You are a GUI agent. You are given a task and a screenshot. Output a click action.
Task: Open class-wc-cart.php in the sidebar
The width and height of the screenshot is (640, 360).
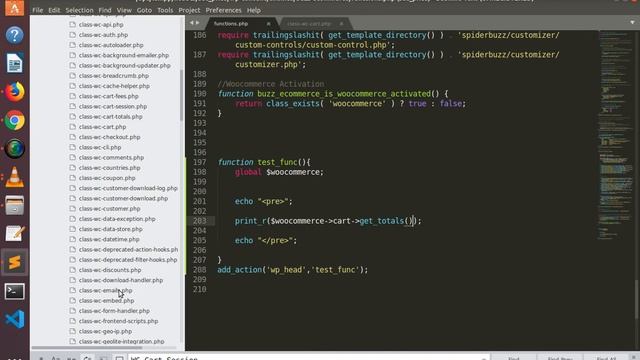(102, 127)
